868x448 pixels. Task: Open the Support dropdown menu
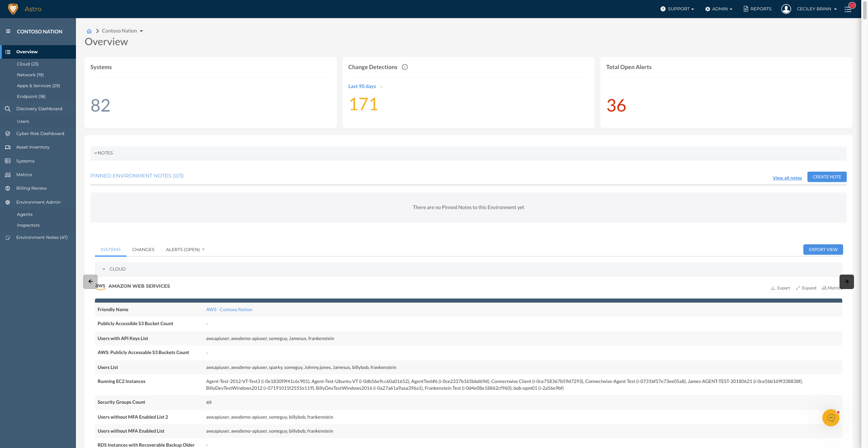coord(677,9)
